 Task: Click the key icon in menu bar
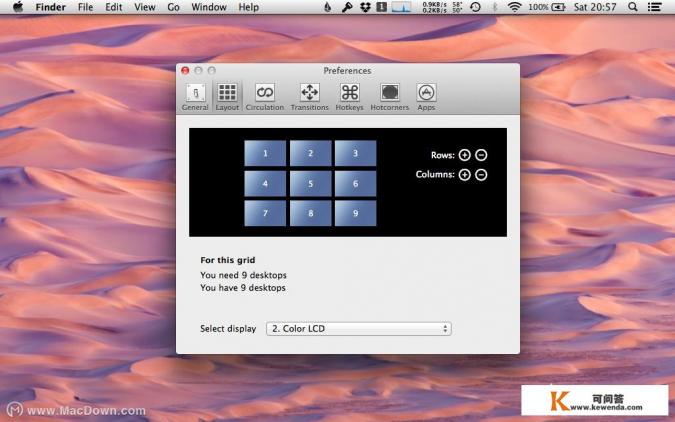pyautogui.click(x=347, y=7)
